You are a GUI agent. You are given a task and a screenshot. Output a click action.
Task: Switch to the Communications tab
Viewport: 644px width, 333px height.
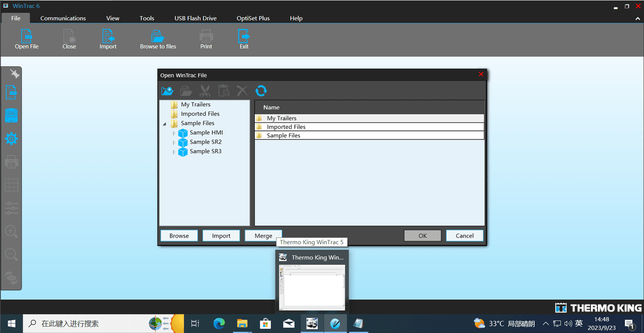tap(63, 18)
